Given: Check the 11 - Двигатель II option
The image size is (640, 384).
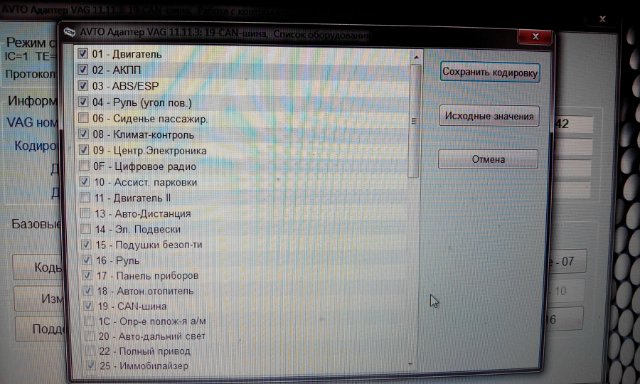Looking at the screenshot, I should click(85, 198).
